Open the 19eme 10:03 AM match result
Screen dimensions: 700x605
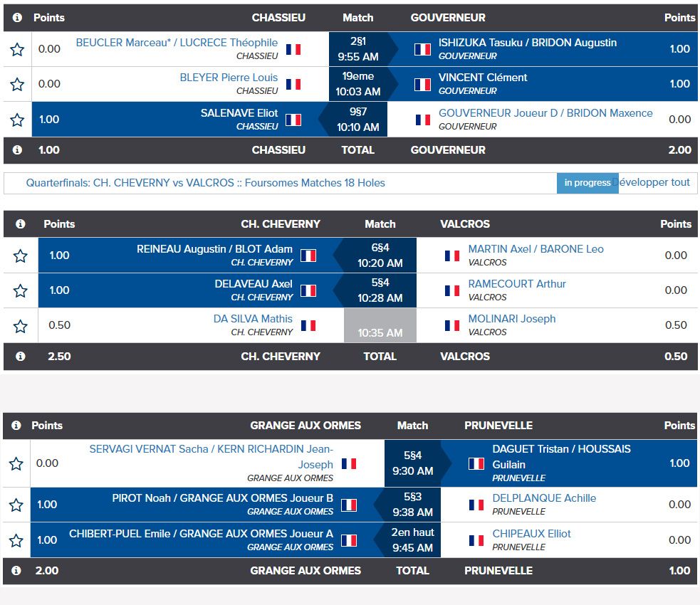358,84
